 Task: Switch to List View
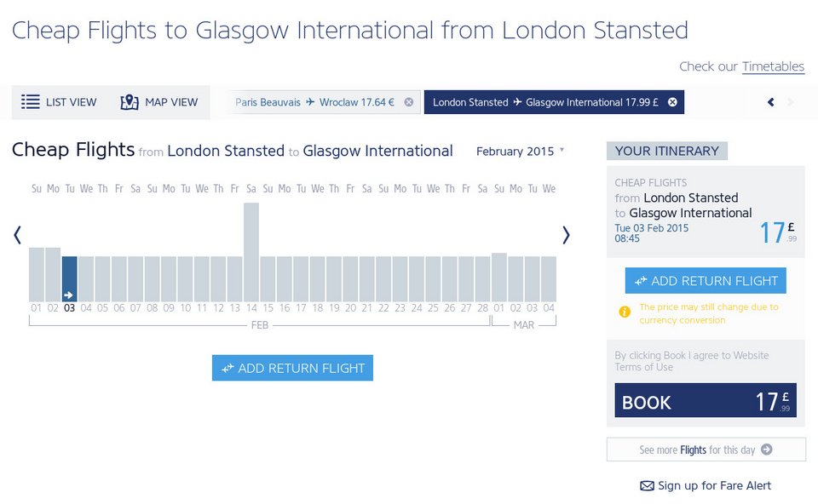coord(59,102)
